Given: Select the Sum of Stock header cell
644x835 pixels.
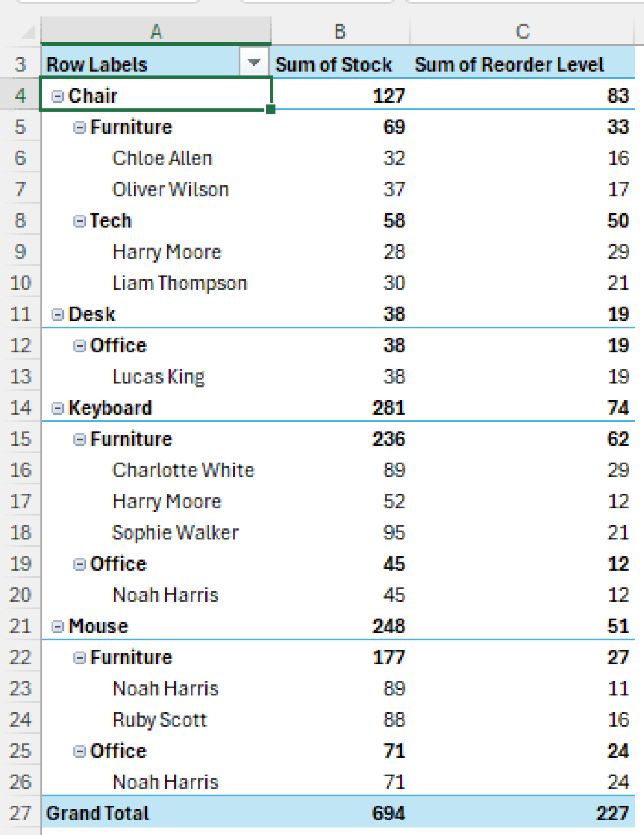Looking at the screenshot, I should [x=334, y=64].
